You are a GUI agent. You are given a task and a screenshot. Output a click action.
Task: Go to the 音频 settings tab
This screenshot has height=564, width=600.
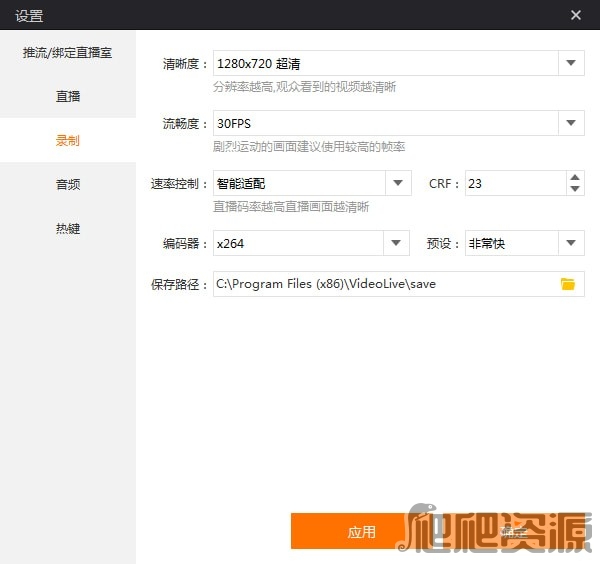[67, 184]
